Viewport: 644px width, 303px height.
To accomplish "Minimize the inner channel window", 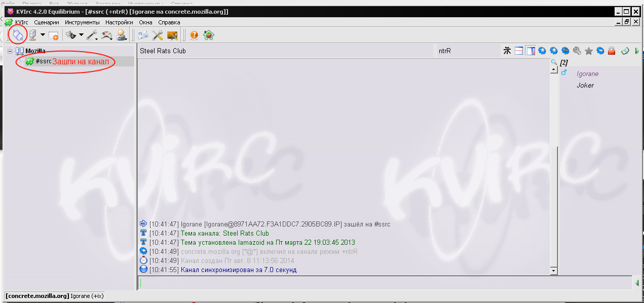I will 619,22.
